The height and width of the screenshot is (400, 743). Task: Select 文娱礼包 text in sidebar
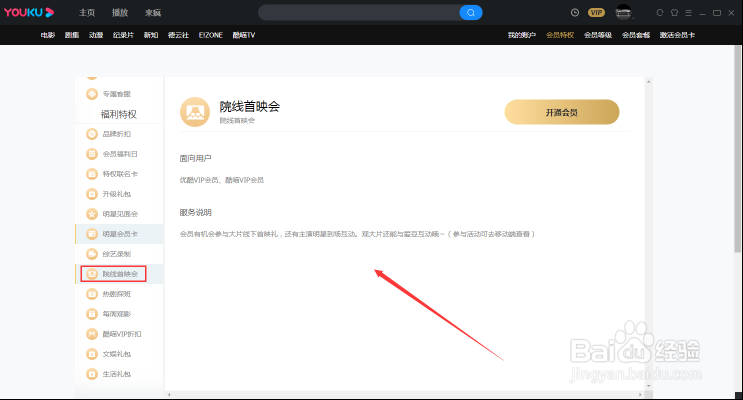117,354
